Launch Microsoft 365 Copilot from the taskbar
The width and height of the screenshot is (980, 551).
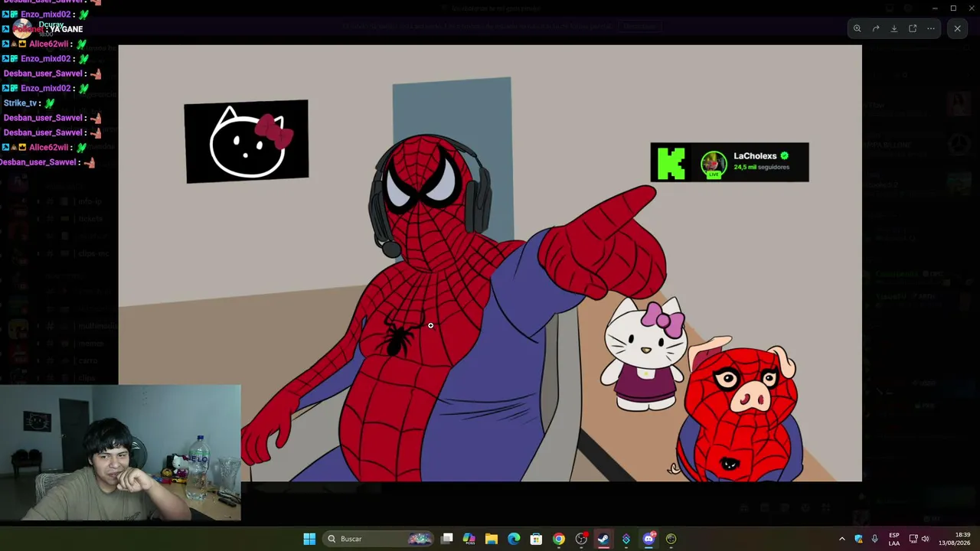tap(469, 539)
